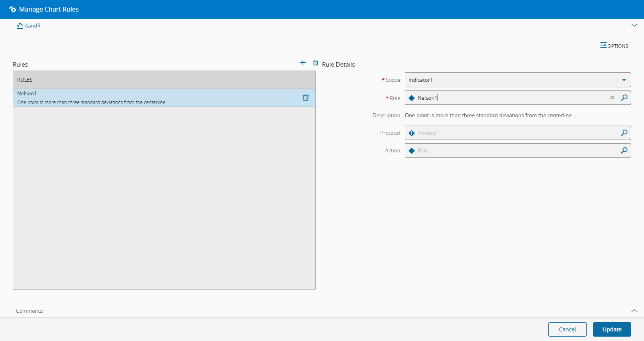Screen dimensions: 644x341
Task: Click the gears icon in title bar
Action: coord(13,9)
